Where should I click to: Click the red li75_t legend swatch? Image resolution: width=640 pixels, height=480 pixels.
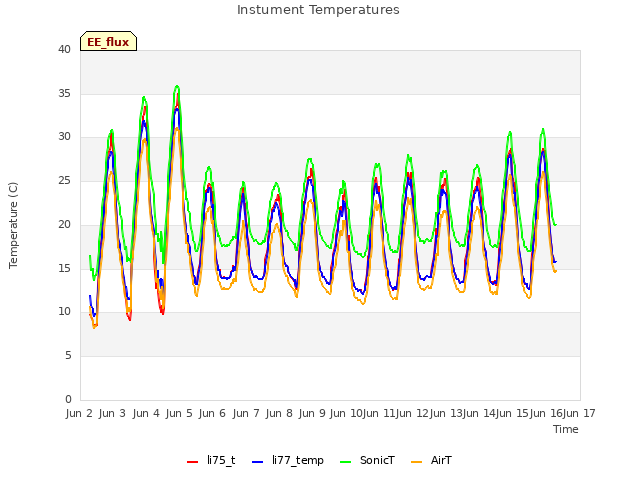(192, 462)
